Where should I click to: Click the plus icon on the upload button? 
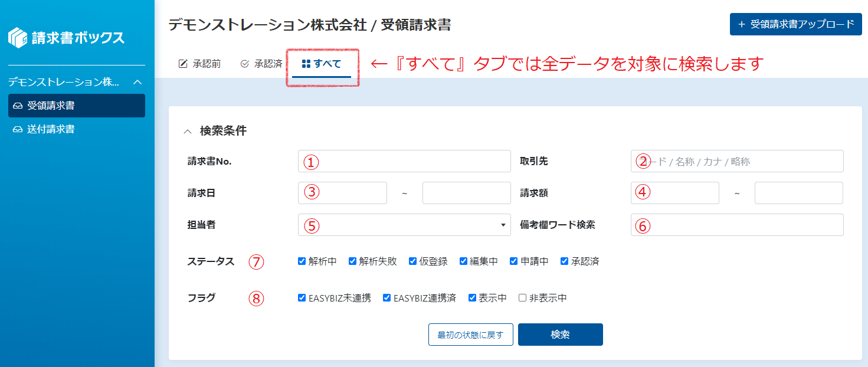point(742,24)
